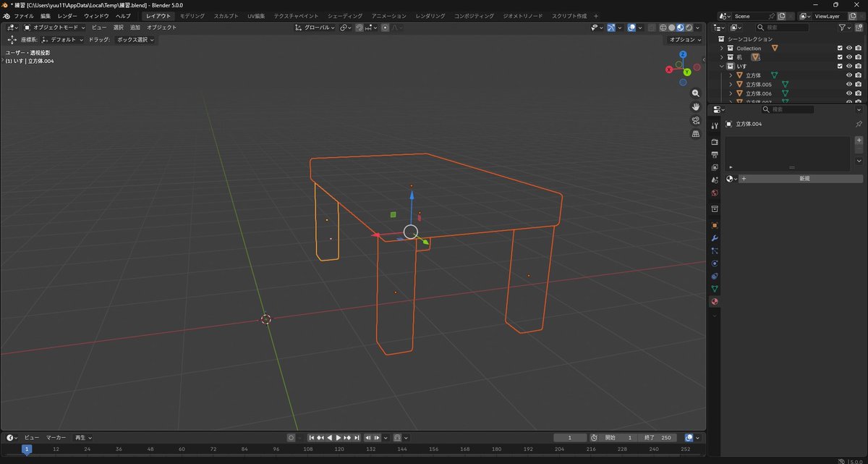Add a material slot with plus
Image resolution: width=868 pixels, height=464 pixels.
pyautogui.click(x=859, y=140)
